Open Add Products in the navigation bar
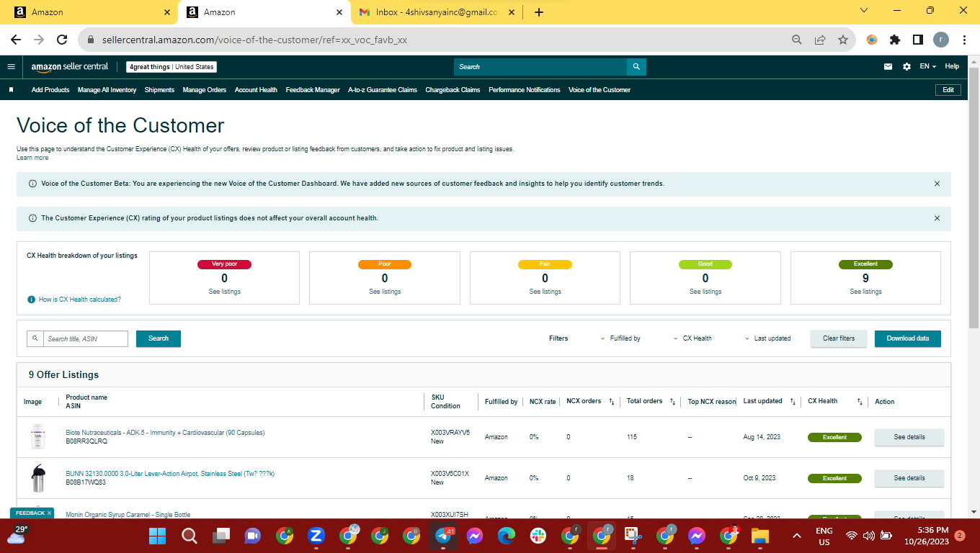This screenshot has width=980, height=553. pos(50,90)
